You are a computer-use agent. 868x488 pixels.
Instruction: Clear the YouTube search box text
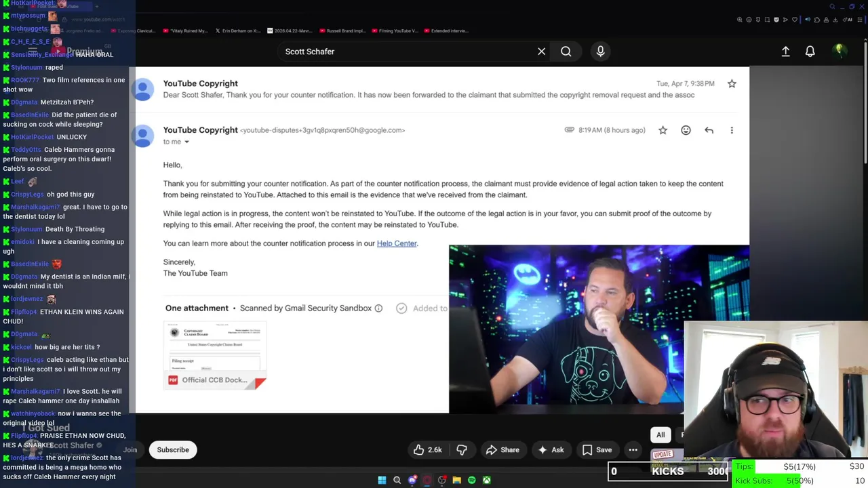pyautogui.click(x=541, y=52)
